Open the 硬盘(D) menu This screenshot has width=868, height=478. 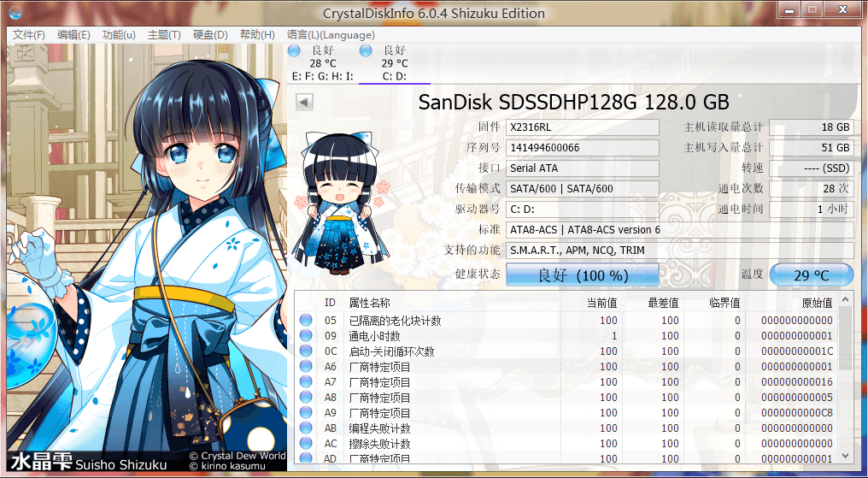[210, 35]
